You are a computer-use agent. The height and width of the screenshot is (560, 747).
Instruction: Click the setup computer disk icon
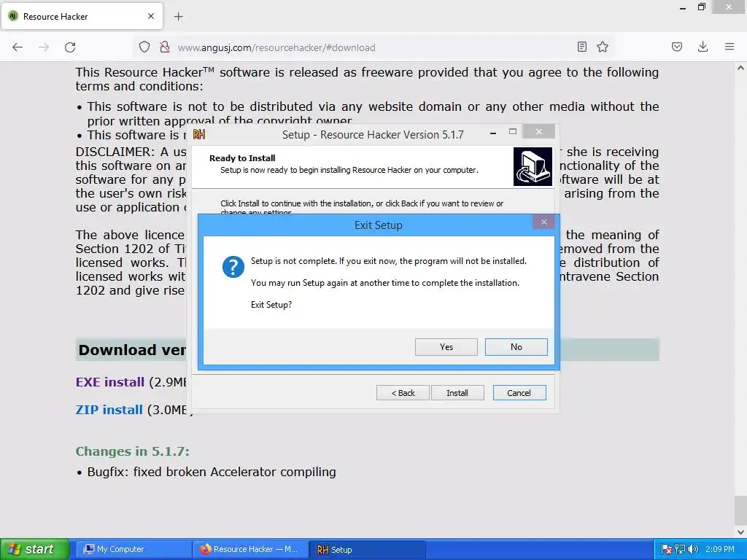(533, 166)
